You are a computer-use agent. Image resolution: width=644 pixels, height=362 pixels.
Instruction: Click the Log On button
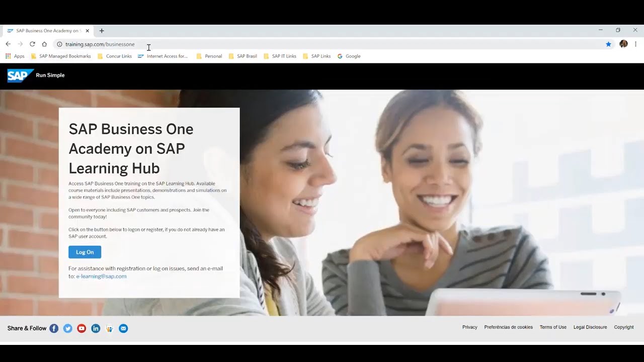(x=85, y=252)
